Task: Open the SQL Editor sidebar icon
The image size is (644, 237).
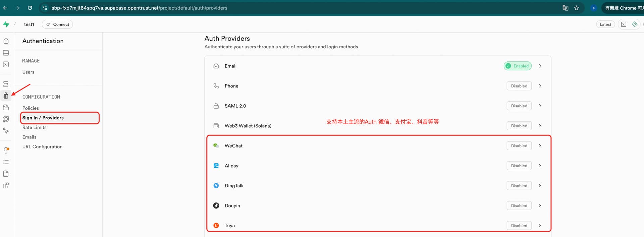Action: point(6,64)
